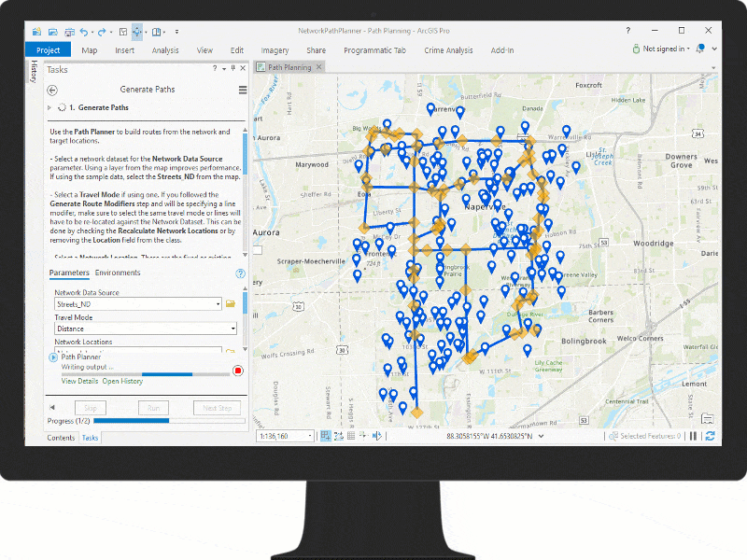Click the Bookmarks book icon in toolbar
The width and height of the screenshot is (747, 560).
(x=156, y=32)
